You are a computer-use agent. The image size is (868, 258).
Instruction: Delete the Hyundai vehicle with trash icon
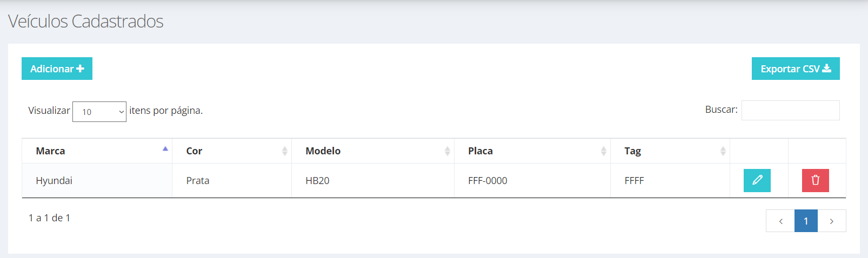click(815, 180)
